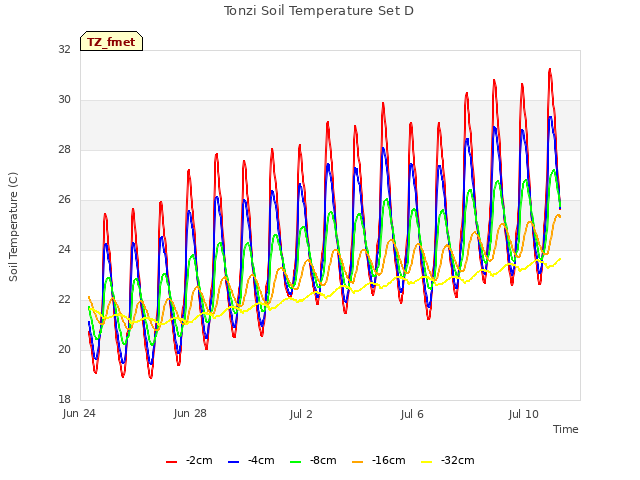
Task: Click the end of the yellow -32cm line
Action: (560, 258)
